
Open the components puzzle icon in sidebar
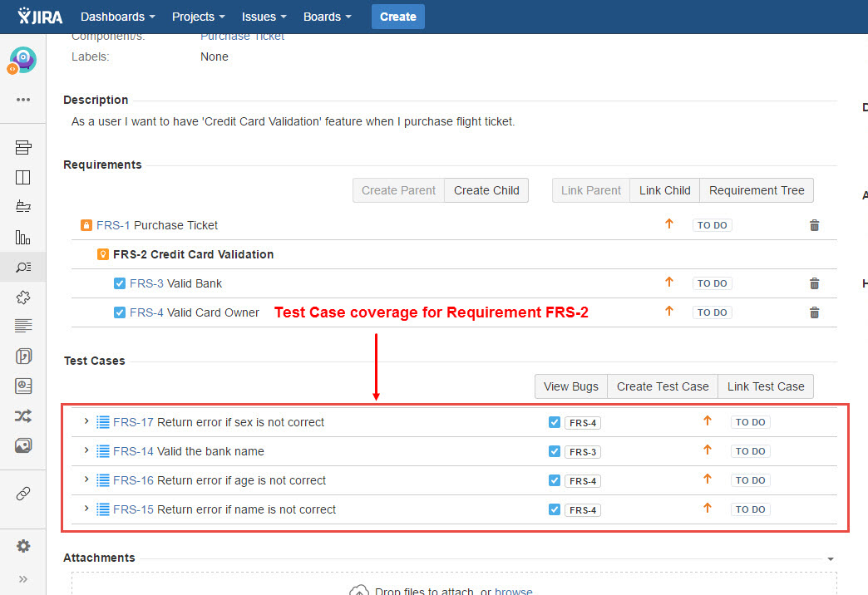[x=23, y=297]
